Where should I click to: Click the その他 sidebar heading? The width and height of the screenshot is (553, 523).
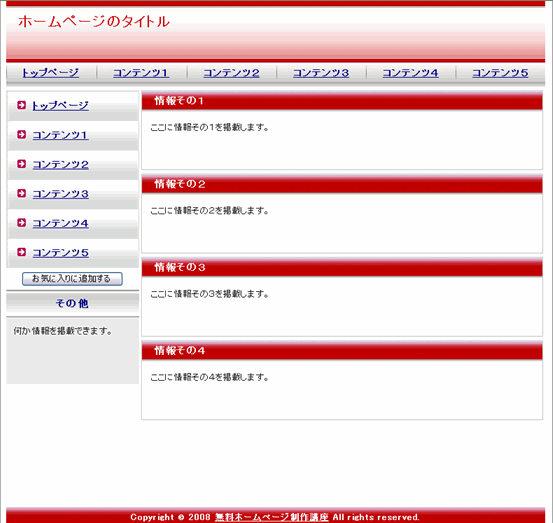point(72,303)
